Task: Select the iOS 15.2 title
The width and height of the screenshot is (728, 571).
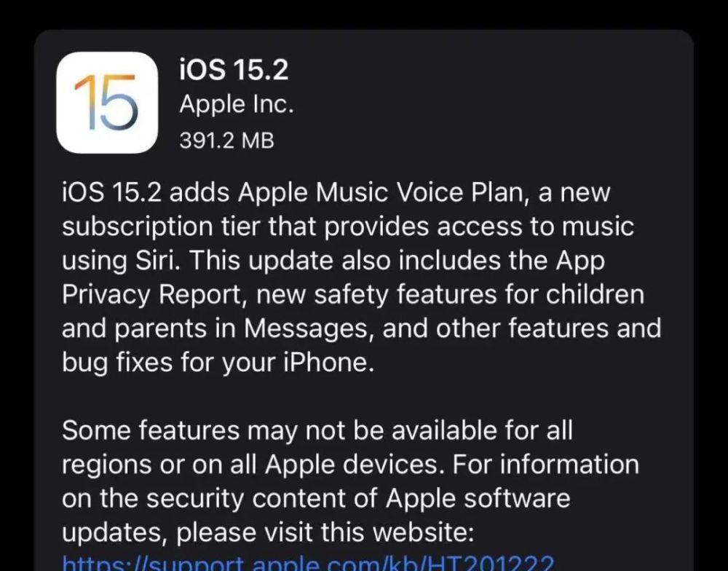Action: pos(234,70)
